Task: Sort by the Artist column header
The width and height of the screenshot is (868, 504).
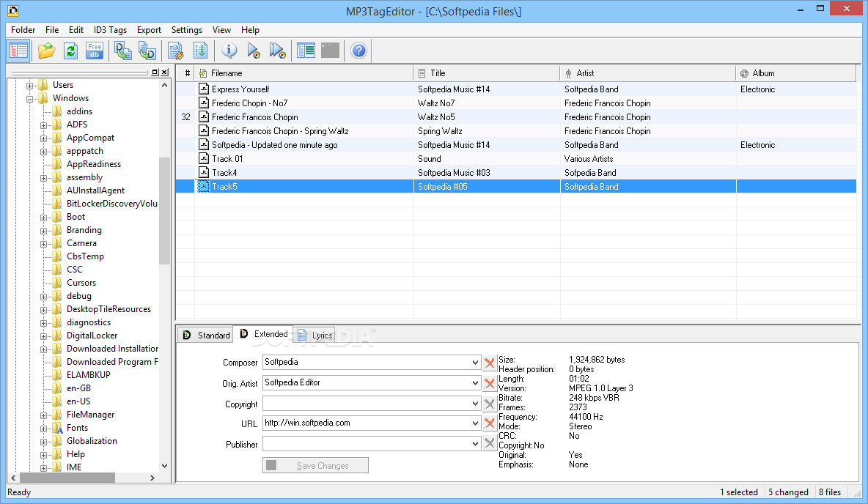Action: pos(647,73)
